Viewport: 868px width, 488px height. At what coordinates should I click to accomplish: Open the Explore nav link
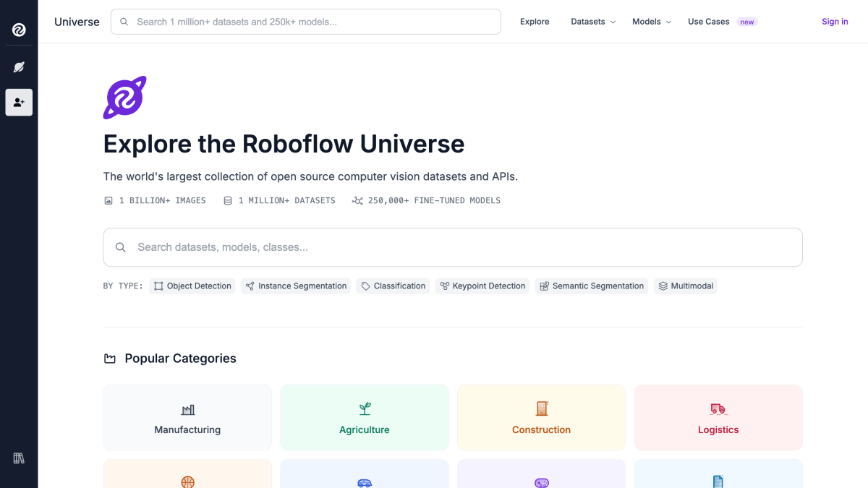tap(535, 22)
